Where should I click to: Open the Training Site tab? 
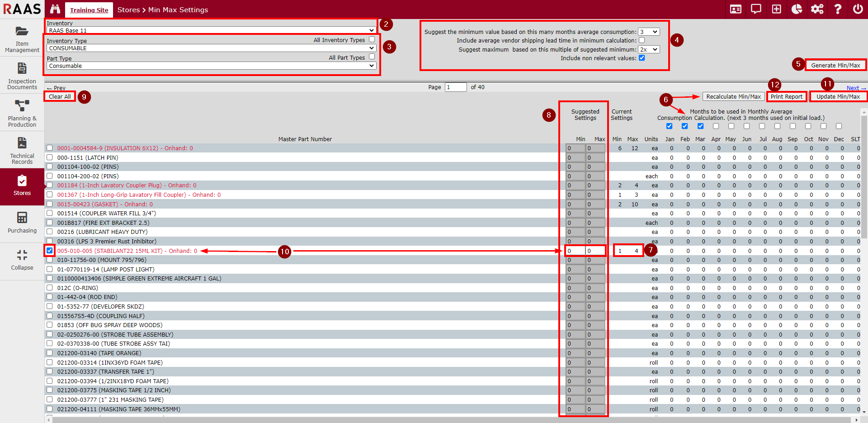pyautogui.click(x=89, y=10)
